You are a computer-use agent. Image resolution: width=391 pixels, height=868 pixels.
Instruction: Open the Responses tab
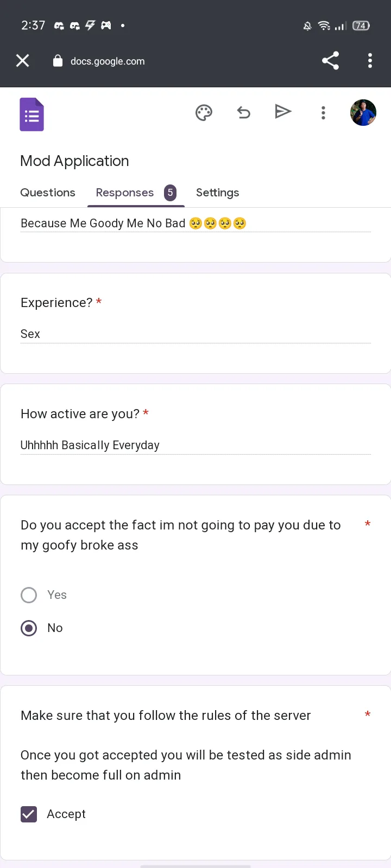click(125, 193)
